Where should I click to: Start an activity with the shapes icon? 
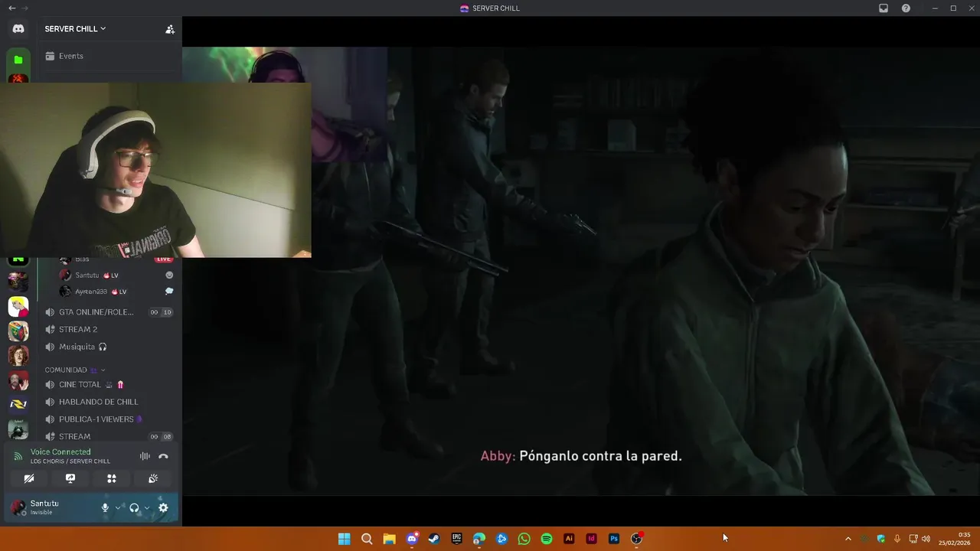tap(112, 478)
